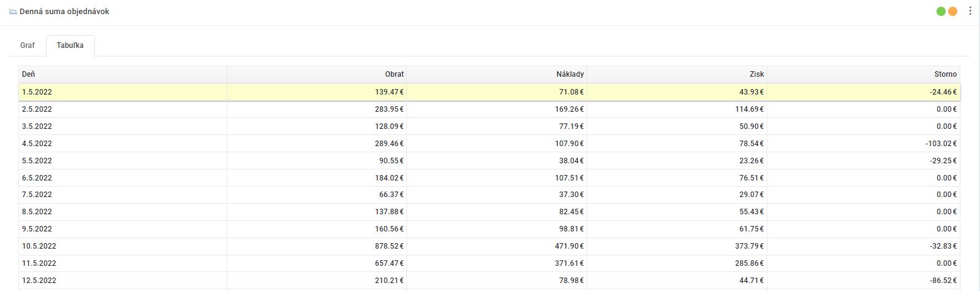This screenshot has width=980, height=291.
Task: Click the chart icon beside Denná suma objednávok
Action: [13, 12]
